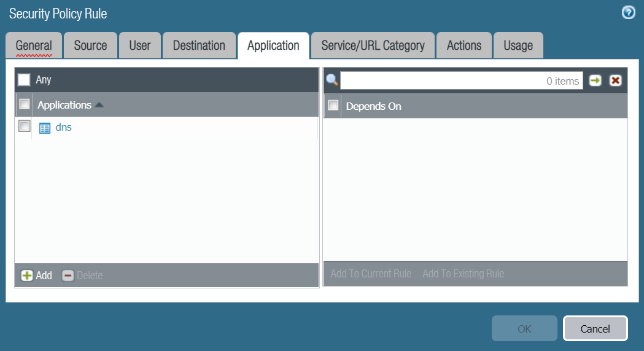Click the Delete minus icon
The image size is (644, 351).
click(68, 276)
